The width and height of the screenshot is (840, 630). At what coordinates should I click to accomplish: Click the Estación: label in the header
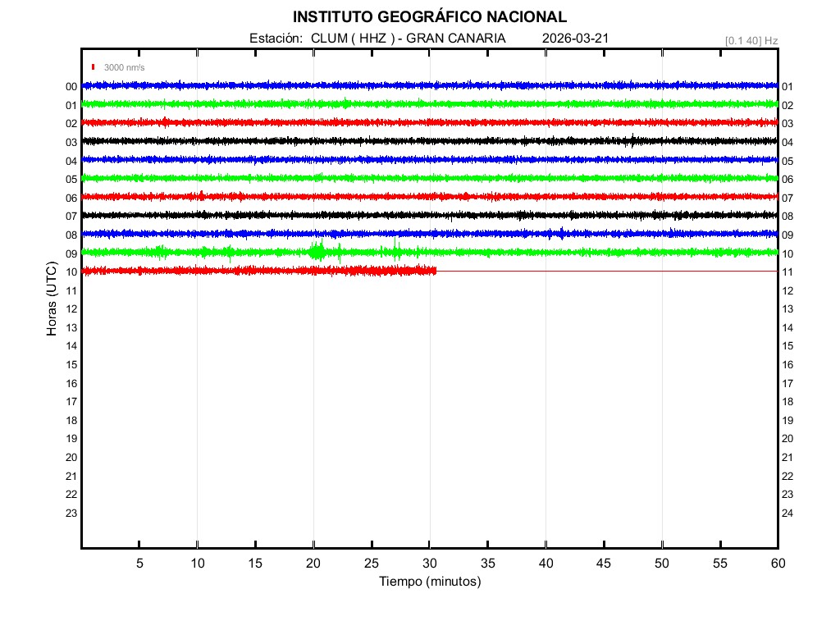(276, 39)
